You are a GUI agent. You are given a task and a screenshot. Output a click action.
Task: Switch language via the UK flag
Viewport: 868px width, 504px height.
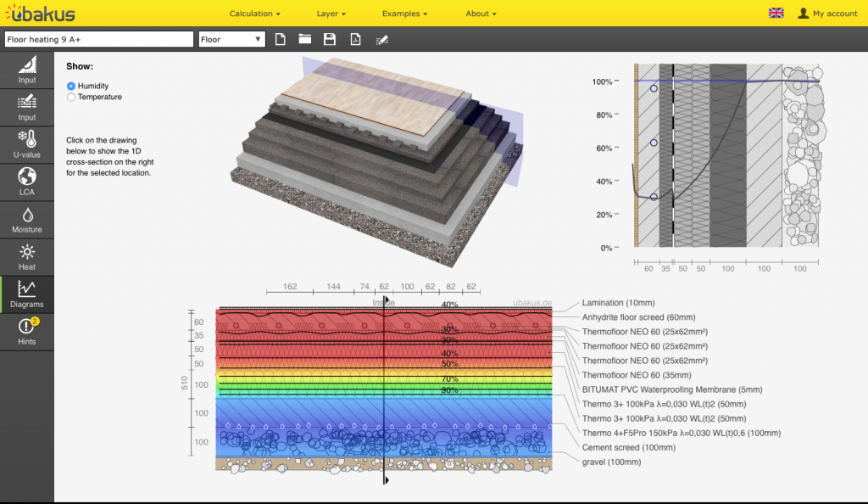click(776, 14)
